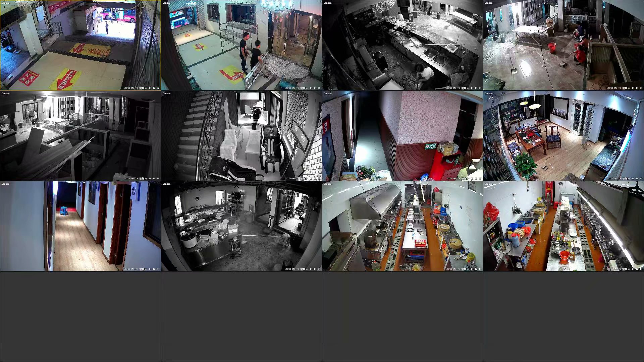Select the last empty camera slot
Screen dimensions: 644x362
point(563,317)
